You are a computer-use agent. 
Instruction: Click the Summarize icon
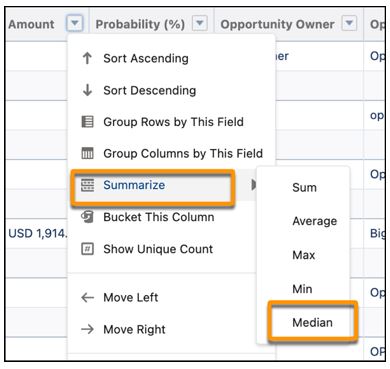click(x=88, y=185)
